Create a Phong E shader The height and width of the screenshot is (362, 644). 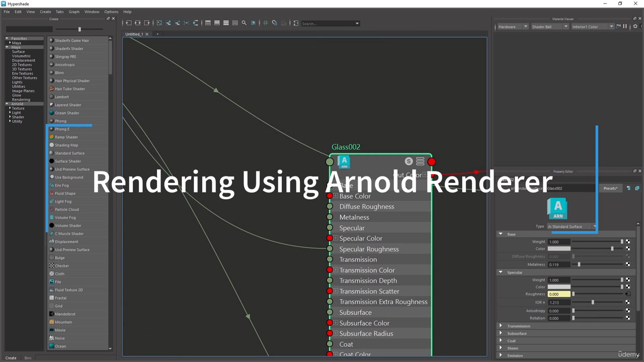pyautogui.click(x=62, y=129)
